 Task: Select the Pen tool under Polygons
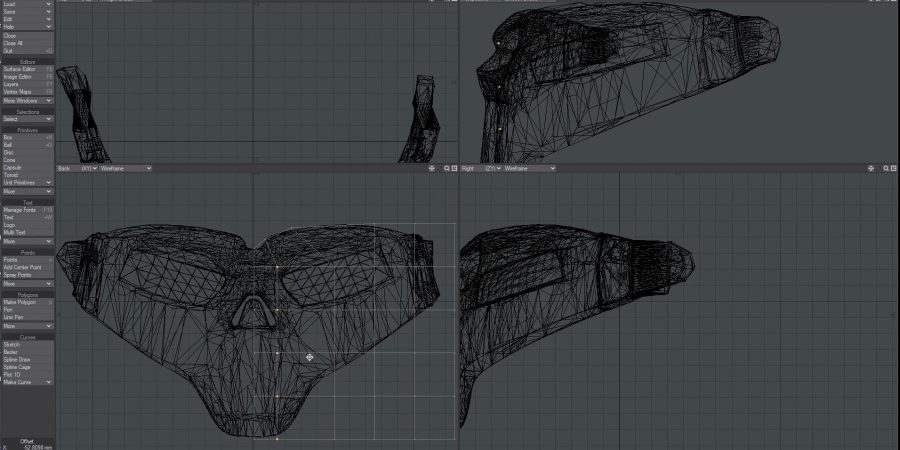coord(27,309)
